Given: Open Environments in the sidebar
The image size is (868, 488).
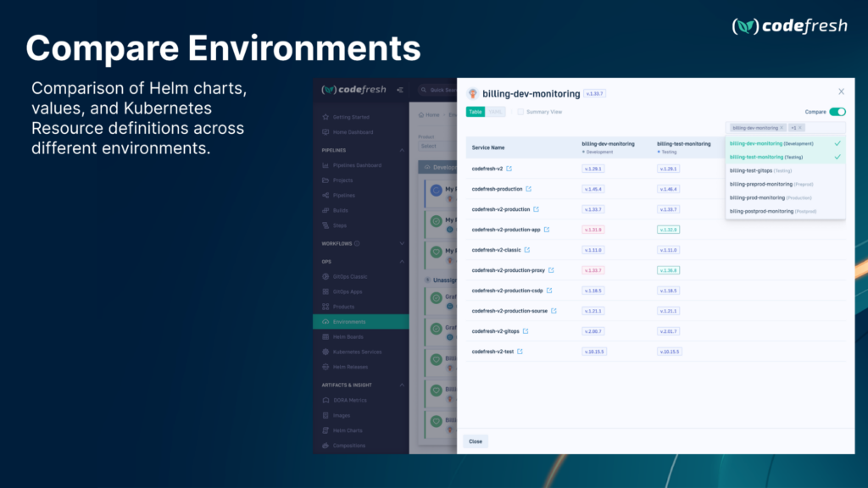Looking at the screenshot, I should click(x=361, y=321).
